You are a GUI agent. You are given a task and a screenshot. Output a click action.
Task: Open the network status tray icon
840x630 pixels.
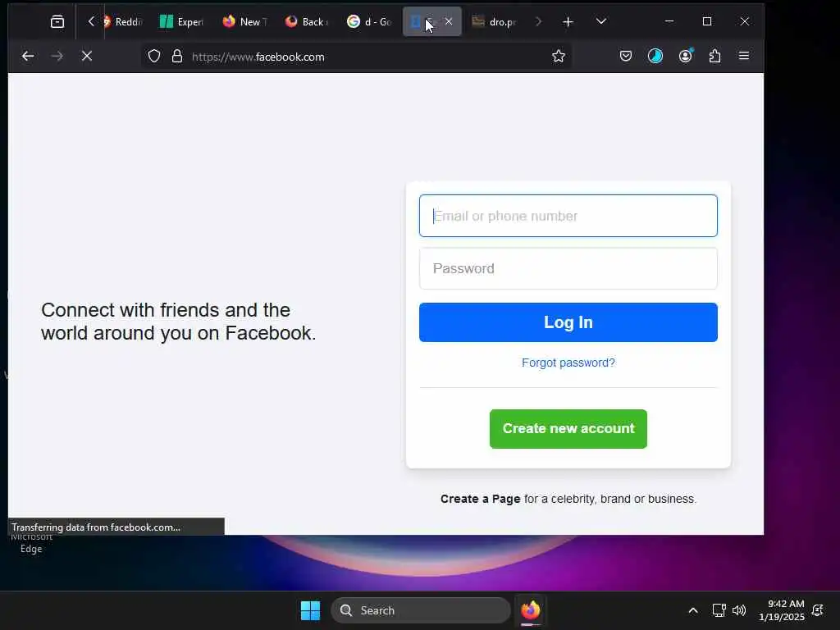pos(719,610)
